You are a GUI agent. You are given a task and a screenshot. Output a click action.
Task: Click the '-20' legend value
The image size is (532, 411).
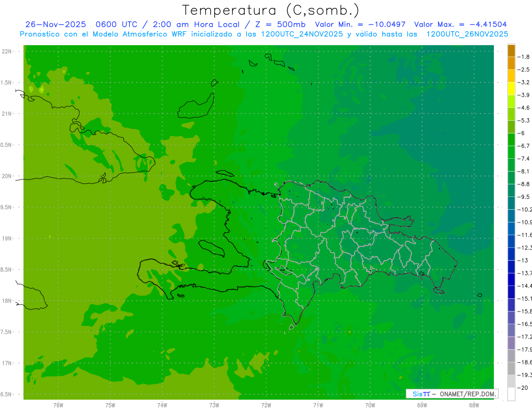pos(523,388)
